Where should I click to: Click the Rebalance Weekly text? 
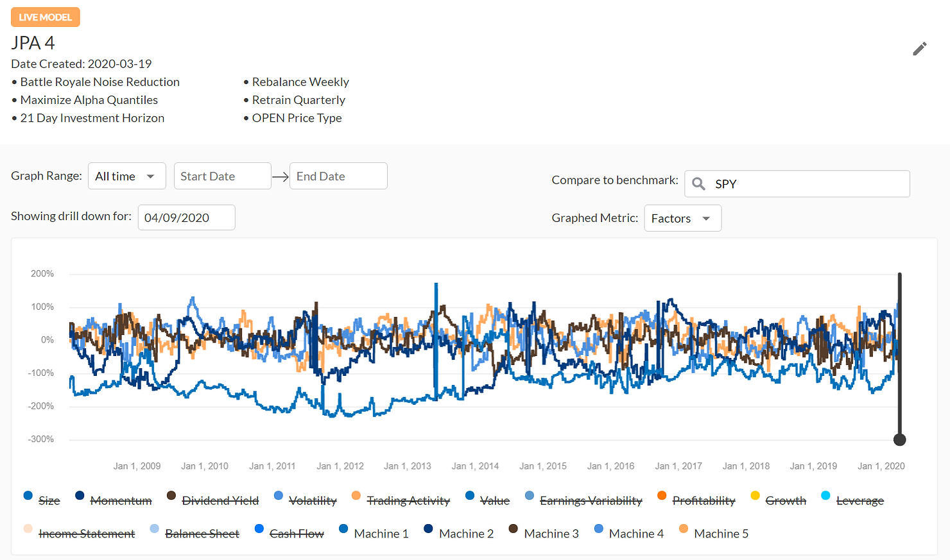[300, 82]
